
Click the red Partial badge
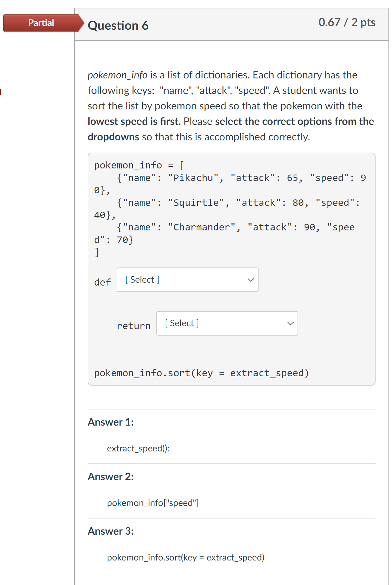[x=41, y=23]
